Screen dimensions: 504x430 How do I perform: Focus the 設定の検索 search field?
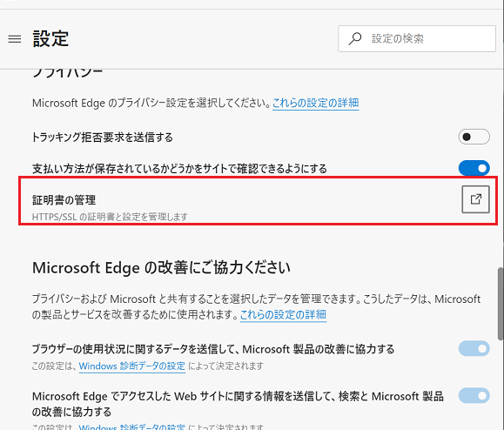[417, 38]
